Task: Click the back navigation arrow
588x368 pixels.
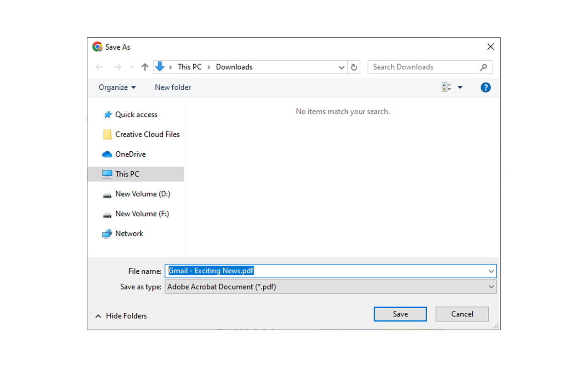Action: pyautogui.click(x=99, y=67)
